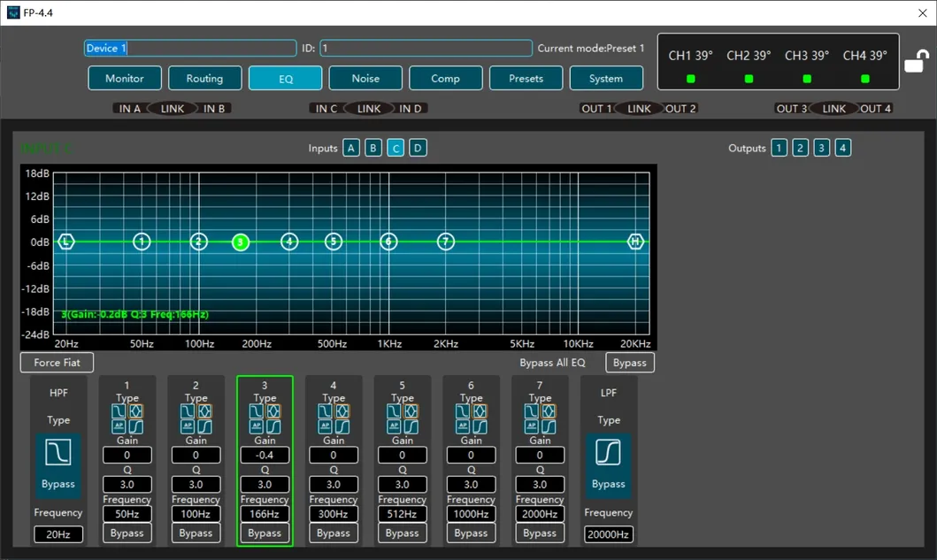Screen dimensions: 937x560
Task: Click the FP-4.4 logo in the title bar
Action: pyautogui.click(x=16, y=12)
